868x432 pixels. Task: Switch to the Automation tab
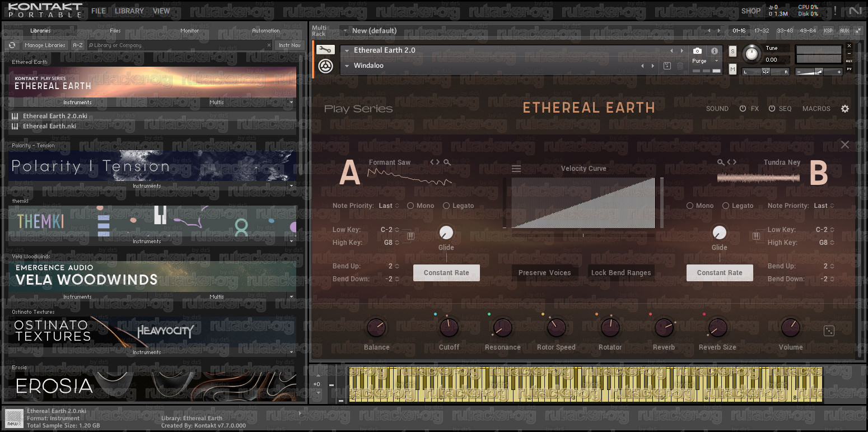[266, 31]
